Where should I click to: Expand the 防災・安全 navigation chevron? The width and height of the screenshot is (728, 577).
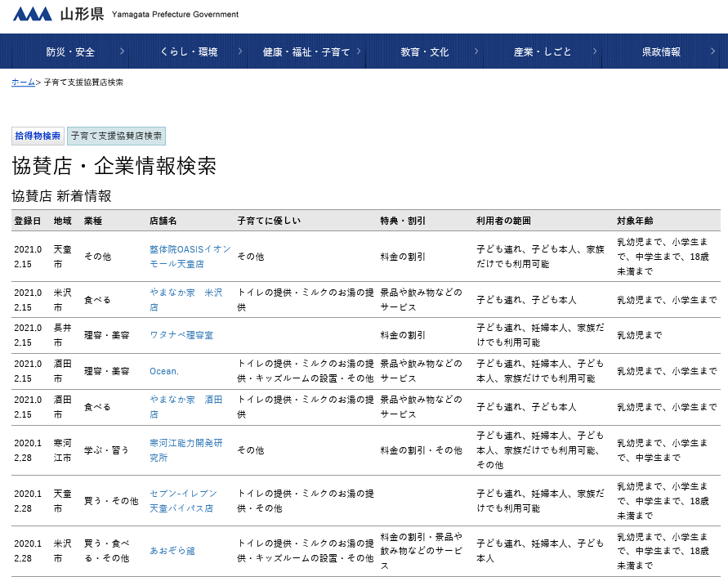[122, 51]
